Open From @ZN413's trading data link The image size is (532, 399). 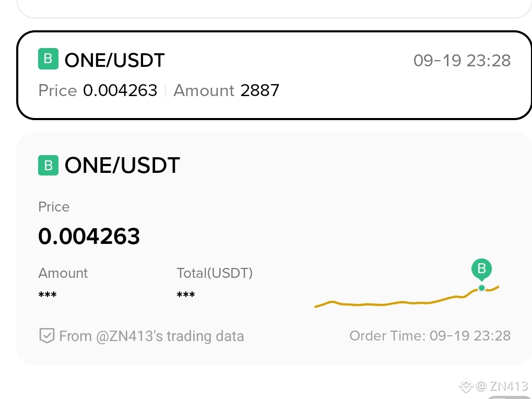pos(151,336)
